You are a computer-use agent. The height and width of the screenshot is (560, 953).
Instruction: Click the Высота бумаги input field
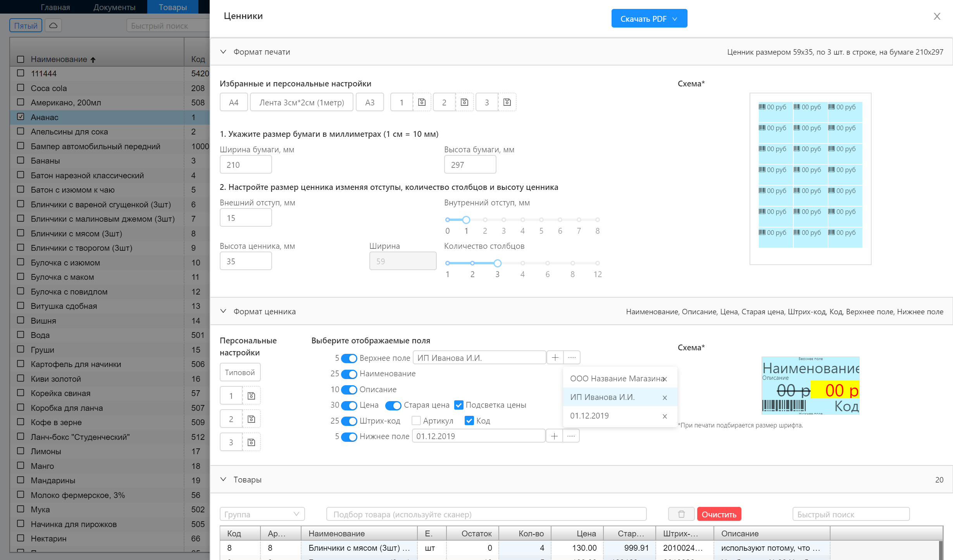click(470, 165)
